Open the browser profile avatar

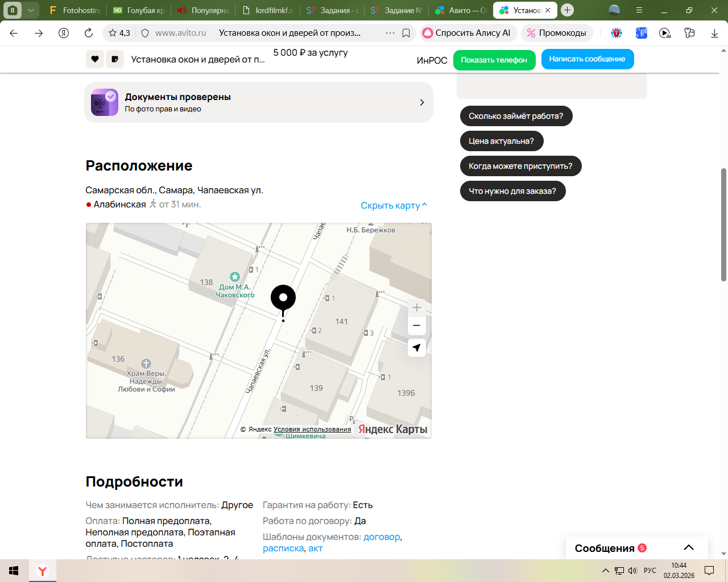(x=614, y=10)
